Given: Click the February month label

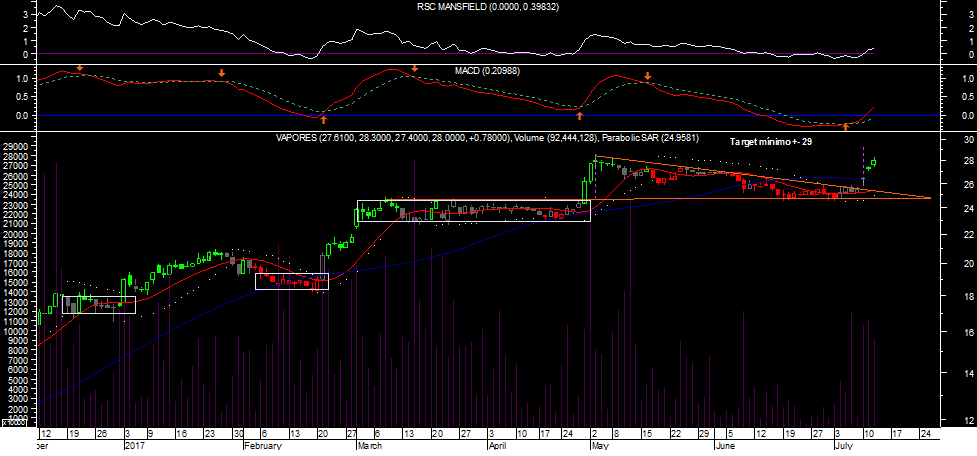Looking at the screenshot, I should [264, 446].
